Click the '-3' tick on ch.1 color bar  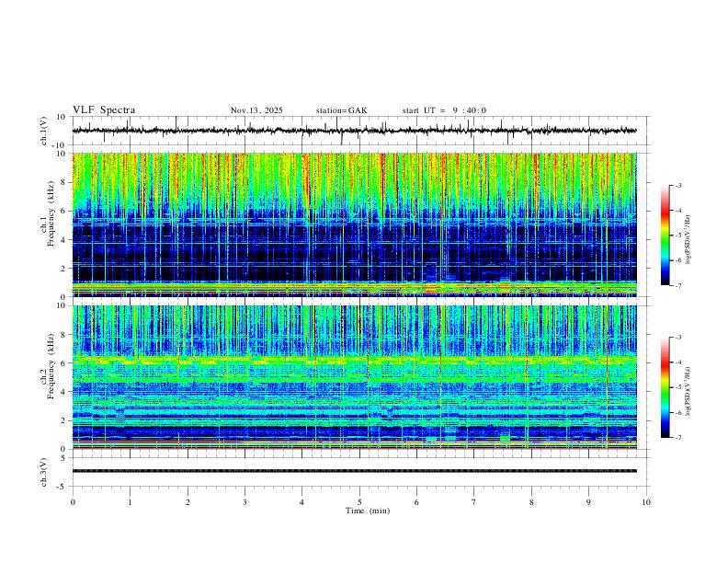click(677, 185)
